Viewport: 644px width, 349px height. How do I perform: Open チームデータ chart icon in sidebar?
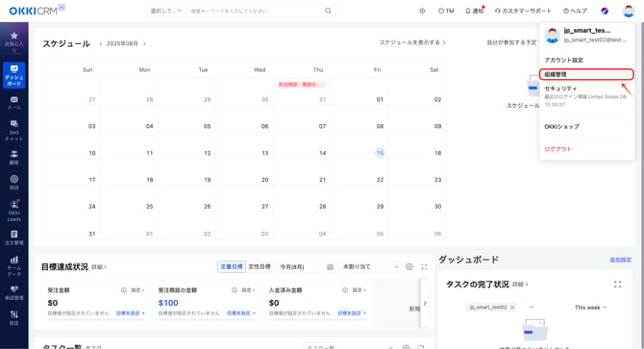[14, 265]
